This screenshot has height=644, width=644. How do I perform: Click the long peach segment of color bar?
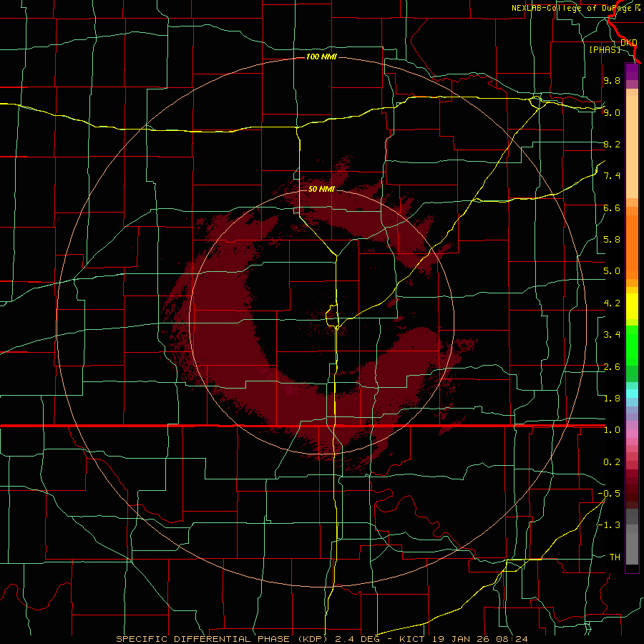tap(632, 148)
